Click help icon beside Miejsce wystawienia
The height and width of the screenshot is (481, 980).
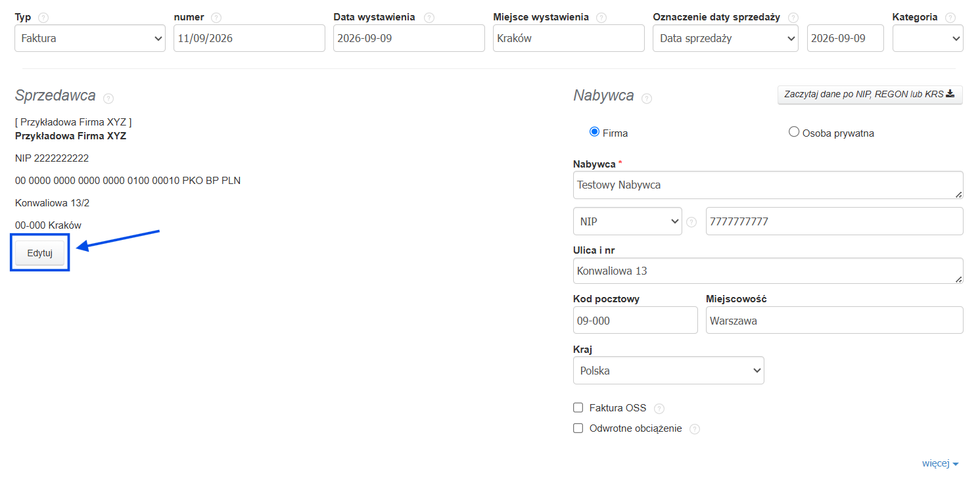601,18
